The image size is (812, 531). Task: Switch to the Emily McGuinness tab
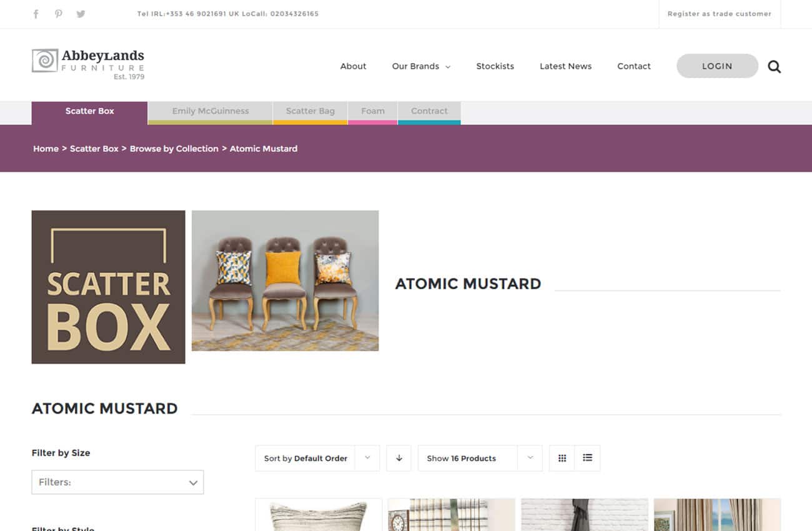210,111
